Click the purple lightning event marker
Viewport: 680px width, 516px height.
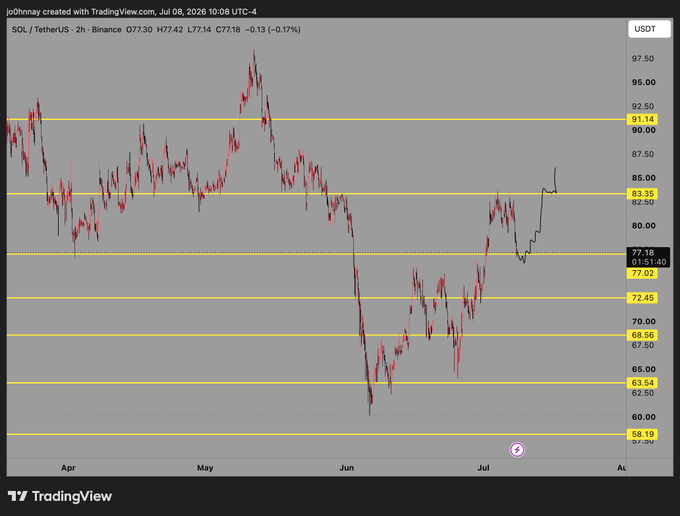[517, 450]
